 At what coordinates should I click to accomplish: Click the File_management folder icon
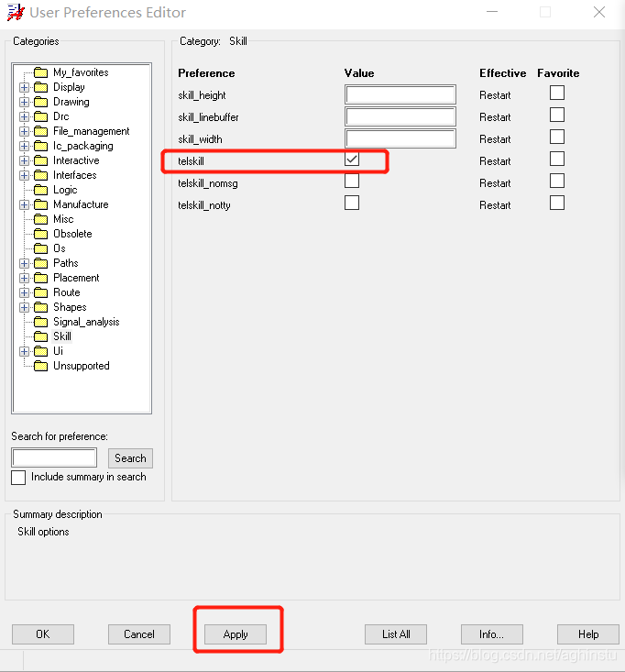pyautogui.click(x=40, y=131)
